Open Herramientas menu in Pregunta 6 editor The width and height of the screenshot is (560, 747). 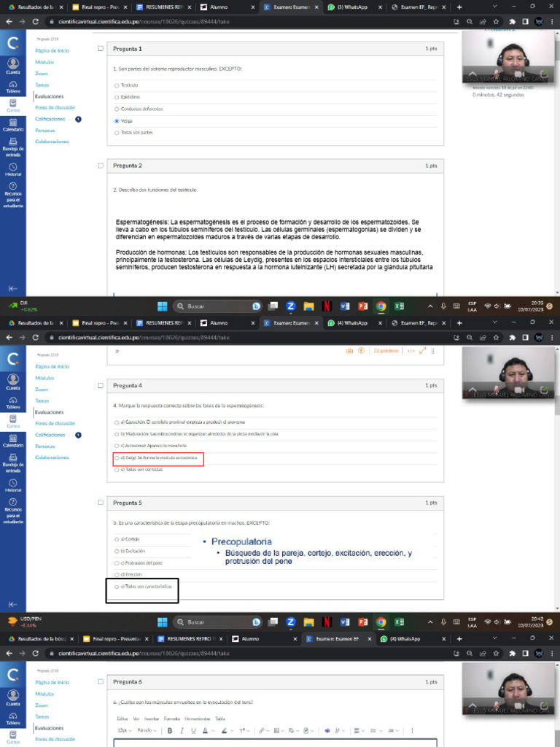[x=198, y=719]
